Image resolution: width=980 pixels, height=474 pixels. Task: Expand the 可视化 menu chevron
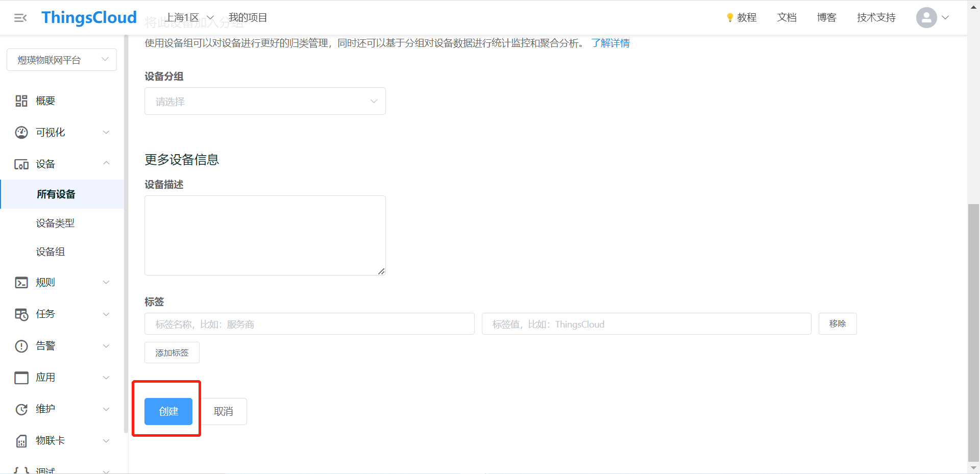point(106,133)
